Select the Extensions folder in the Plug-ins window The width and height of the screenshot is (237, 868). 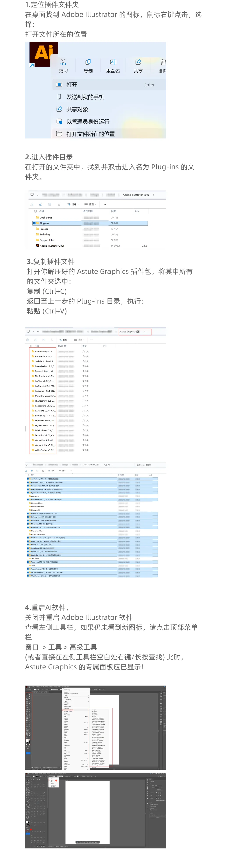pyautogui.click(x=34, y=496)
